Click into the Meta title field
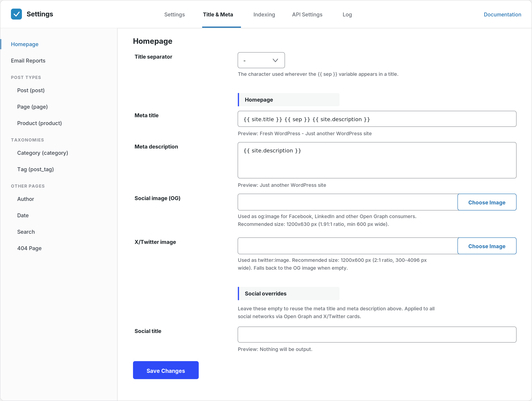The width and height of the screenshot is (532, 401). (x=377, y=119)
